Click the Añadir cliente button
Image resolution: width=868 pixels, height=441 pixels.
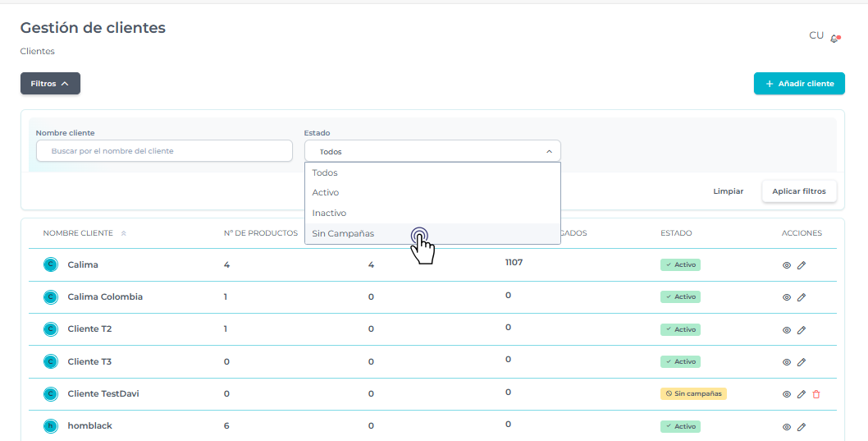point(798,84)
